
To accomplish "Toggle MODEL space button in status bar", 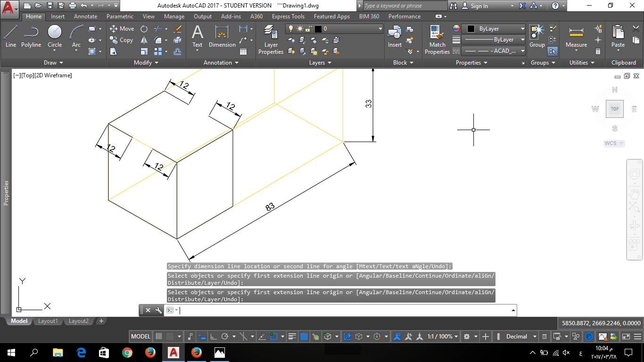I will (140, 337).
